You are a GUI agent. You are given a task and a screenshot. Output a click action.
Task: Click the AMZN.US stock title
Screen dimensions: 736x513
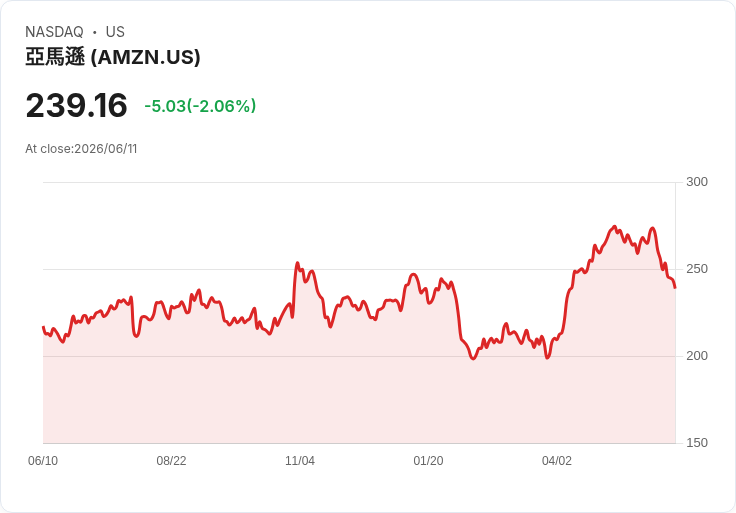click(x=113, y=57)
